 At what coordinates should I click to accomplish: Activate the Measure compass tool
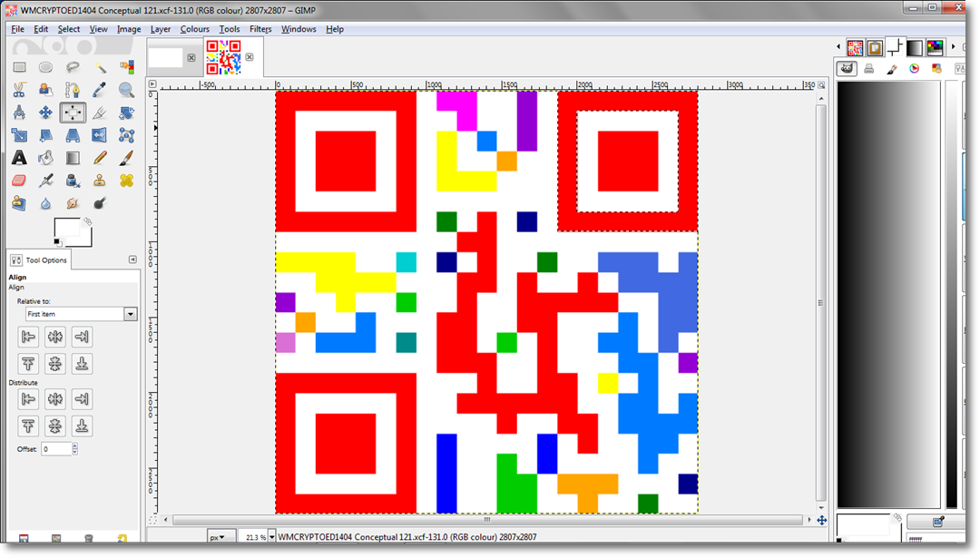click(19, 113)
